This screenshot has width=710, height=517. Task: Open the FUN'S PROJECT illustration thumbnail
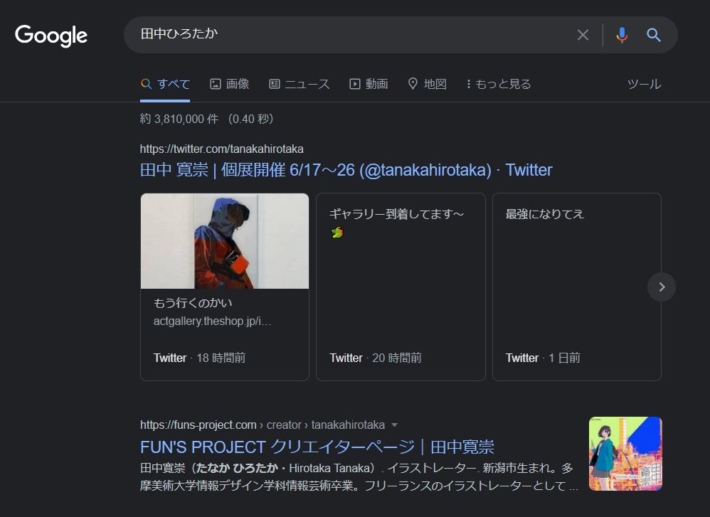click(625, 454)
